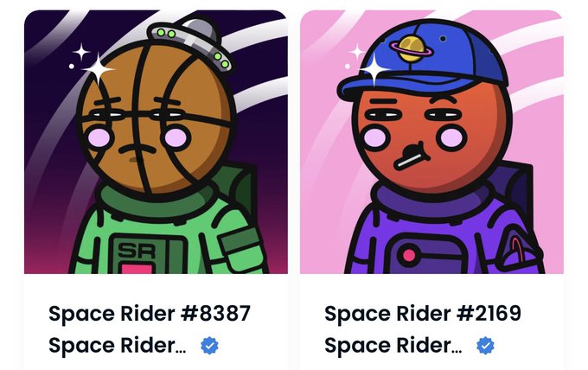Screen dimensions: 588x370
Task: Click the ringed planet logo on the blue cap
Action: coord(412,48)
